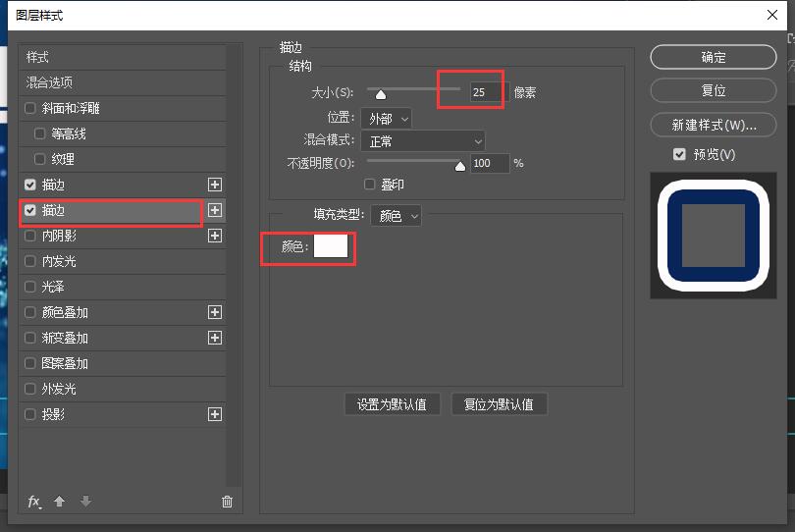Image resolution: width=795 pixels, height=532 pixels.
Task: Enable the 投影 checkbox
Action: pos(30,414)
